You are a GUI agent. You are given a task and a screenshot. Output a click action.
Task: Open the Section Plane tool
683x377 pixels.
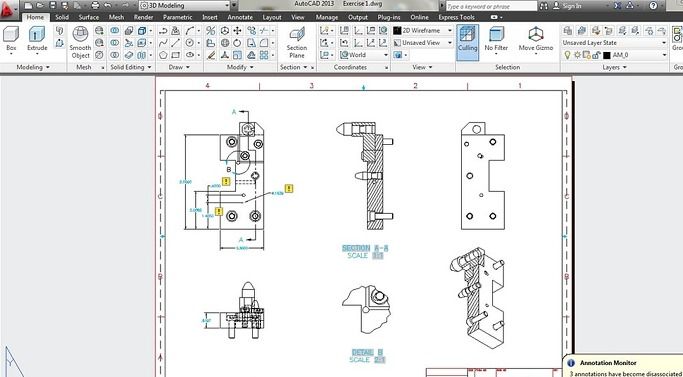pos(297,42)
